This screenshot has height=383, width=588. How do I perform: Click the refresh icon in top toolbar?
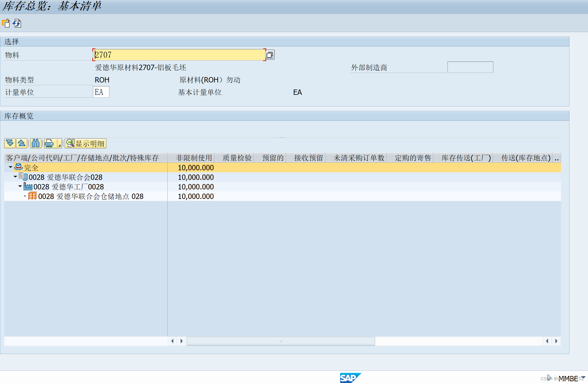click(17, 23)
